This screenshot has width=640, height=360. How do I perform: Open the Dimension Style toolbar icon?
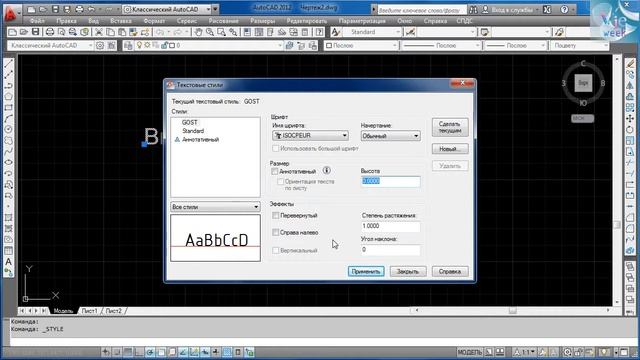pyautogui.click(x=410, y=32)
